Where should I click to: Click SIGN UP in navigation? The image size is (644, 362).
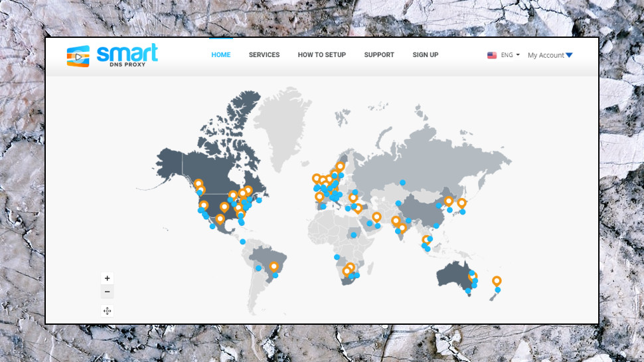coord(426,55)
